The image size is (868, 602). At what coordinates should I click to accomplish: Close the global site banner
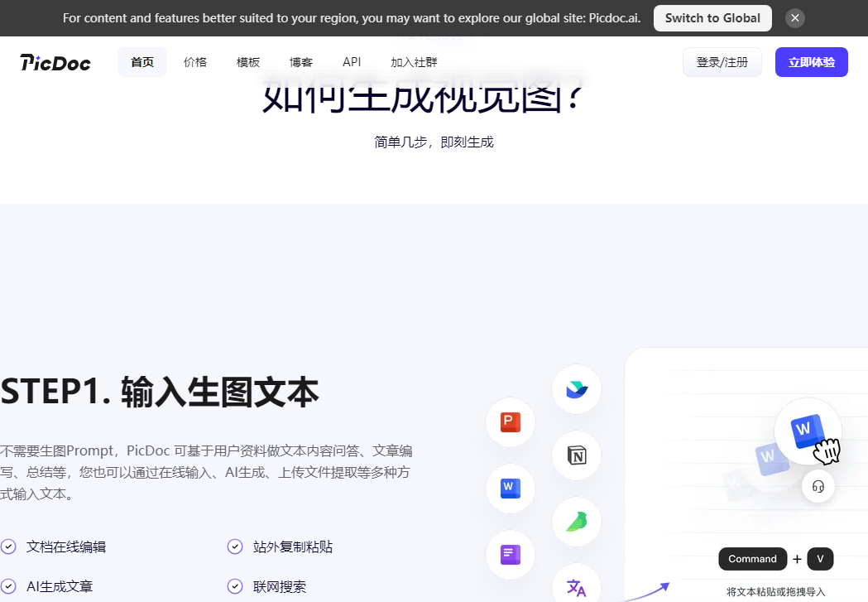pos(795,18)
